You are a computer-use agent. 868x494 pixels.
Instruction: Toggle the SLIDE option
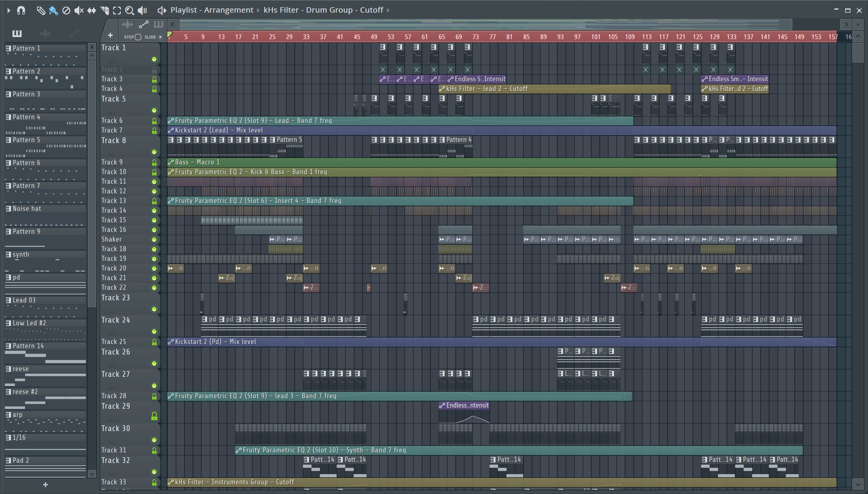160,37
